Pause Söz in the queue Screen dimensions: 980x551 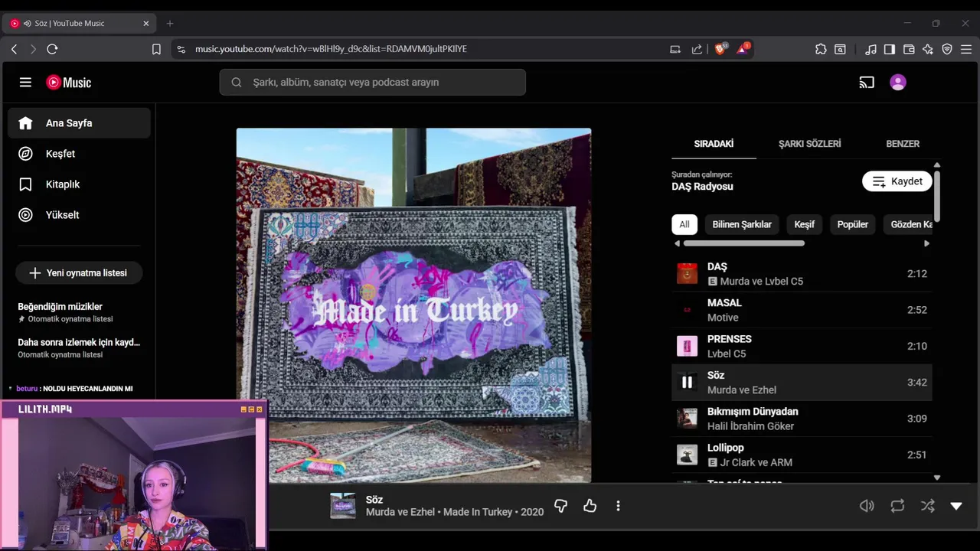tap(687, 382)
